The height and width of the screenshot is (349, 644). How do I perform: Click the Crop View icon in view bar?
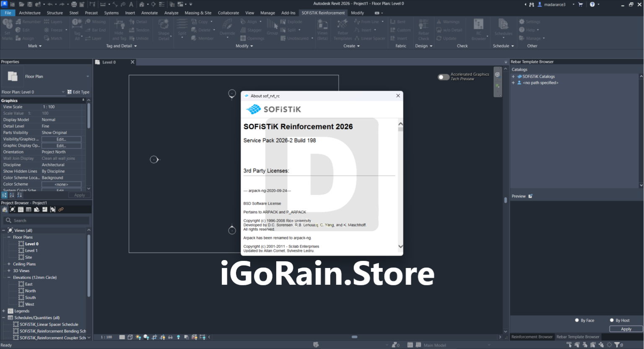tap(154, 337)
